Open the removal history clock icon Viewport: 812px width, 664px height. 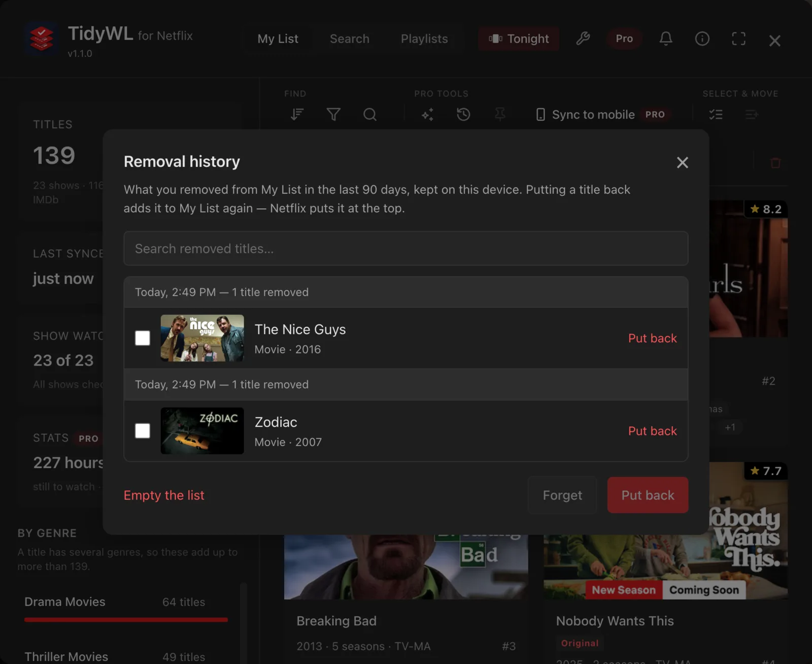(463, 114)
